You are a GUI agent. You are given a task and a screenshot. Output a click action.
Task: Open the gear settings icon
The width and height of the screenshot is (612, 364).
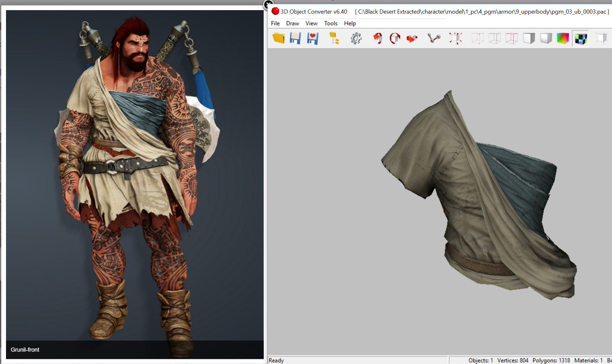tap(356, 38)
